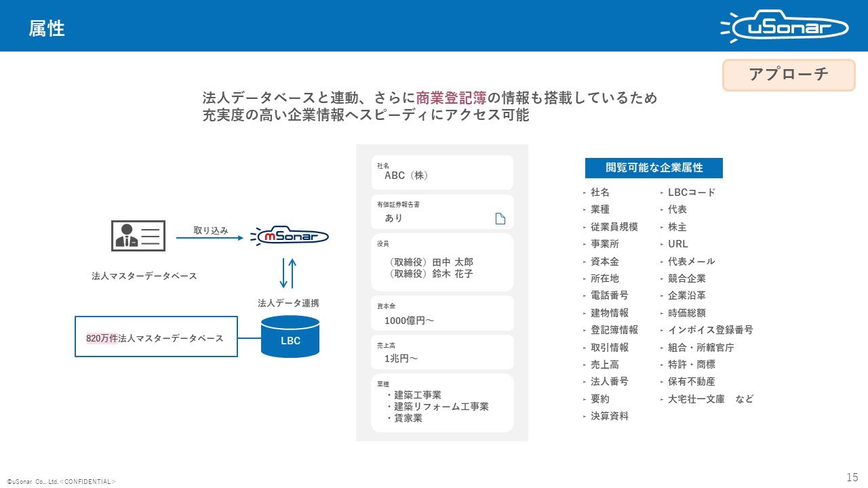Select the 役員 directors card
Image resolution: width=868 pixels, height=488 pixels.
(441, 262)
